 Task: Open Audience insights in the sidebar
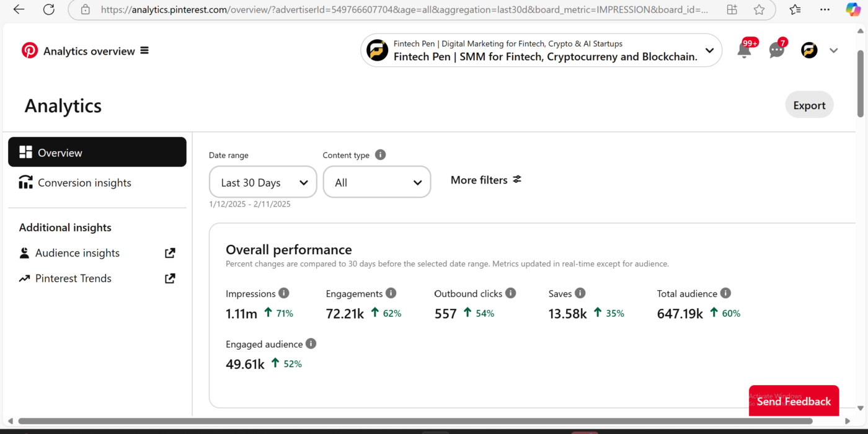[x=77, y=253]
